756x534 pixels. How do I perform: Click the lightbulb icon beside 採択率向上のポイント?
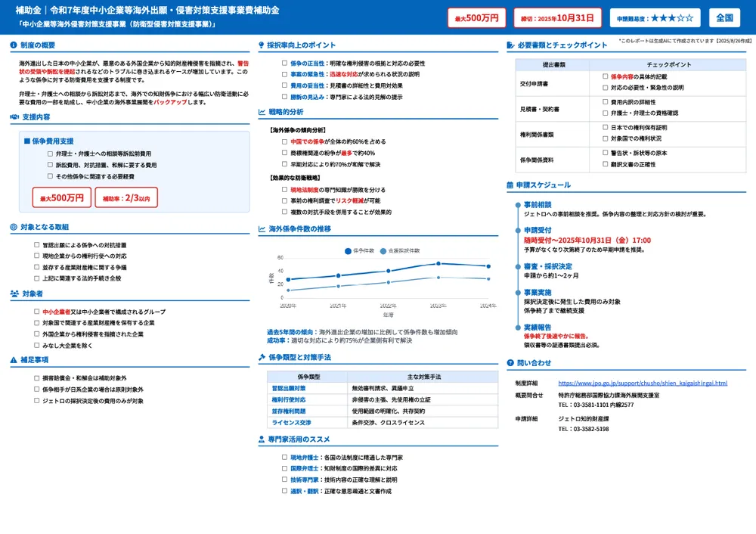(x=262, y=45)
